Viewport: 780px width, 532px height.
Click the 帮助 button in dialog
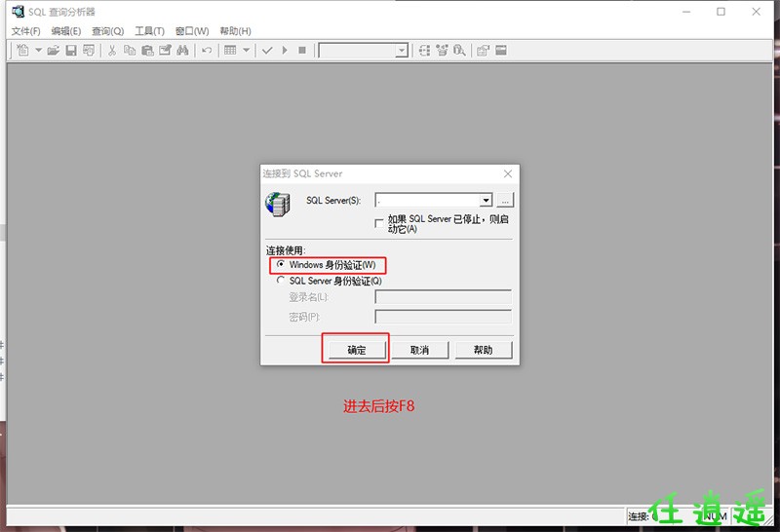tap(483, 350)
